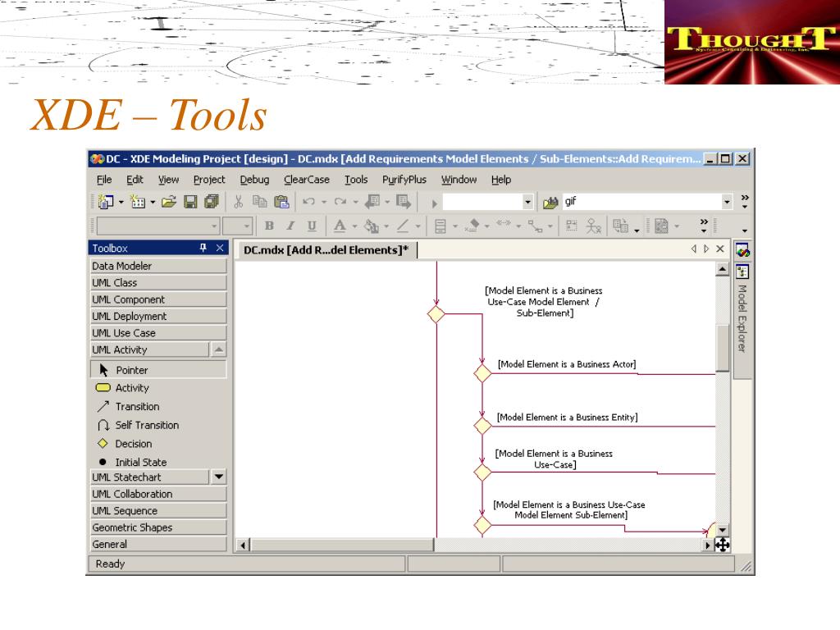Save the file with the floppy disk icon

coord(190,202)
